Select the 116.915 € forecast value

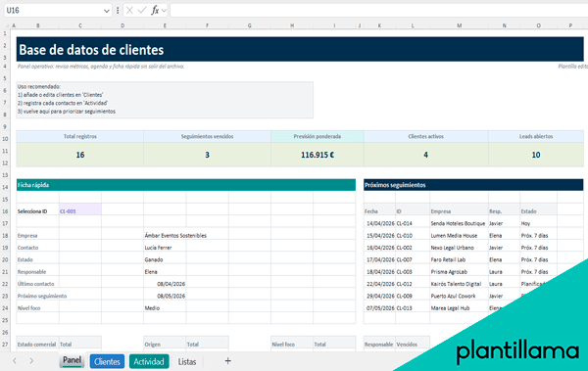[318, 155]
